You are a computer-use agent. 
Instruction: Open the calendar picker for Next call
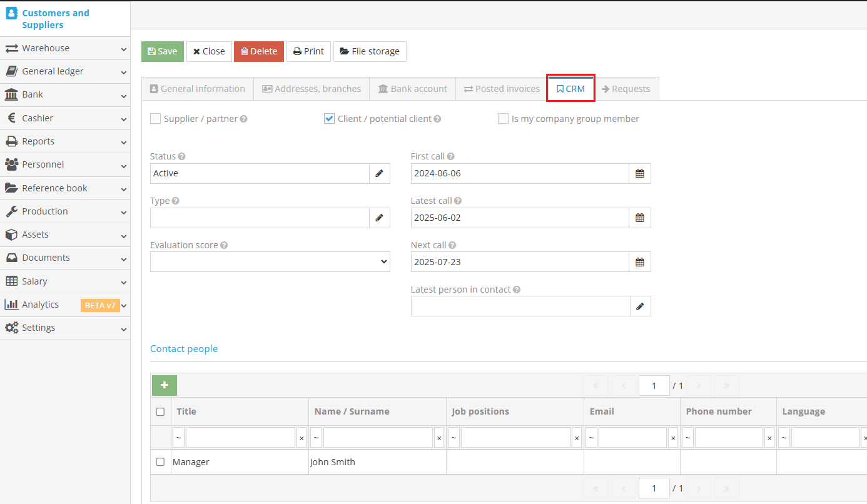tap(640, 261)
